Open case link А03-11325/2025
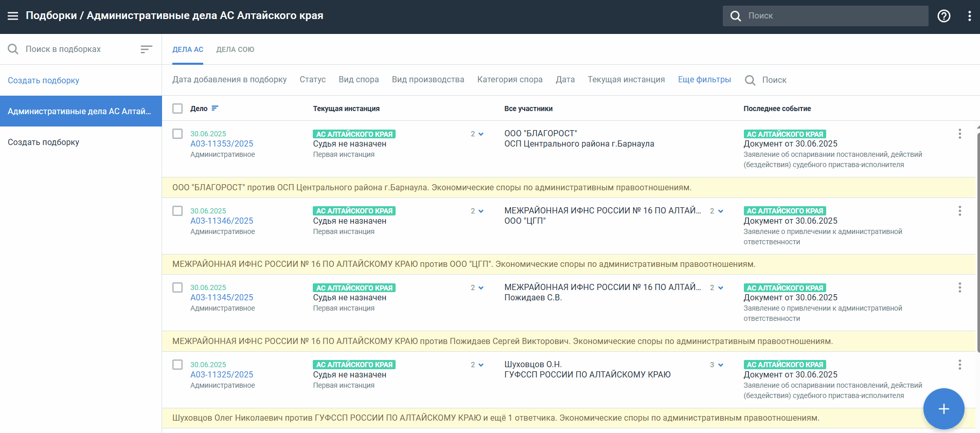980x433 pixels. pyautogui.click(x=222, y=375)
